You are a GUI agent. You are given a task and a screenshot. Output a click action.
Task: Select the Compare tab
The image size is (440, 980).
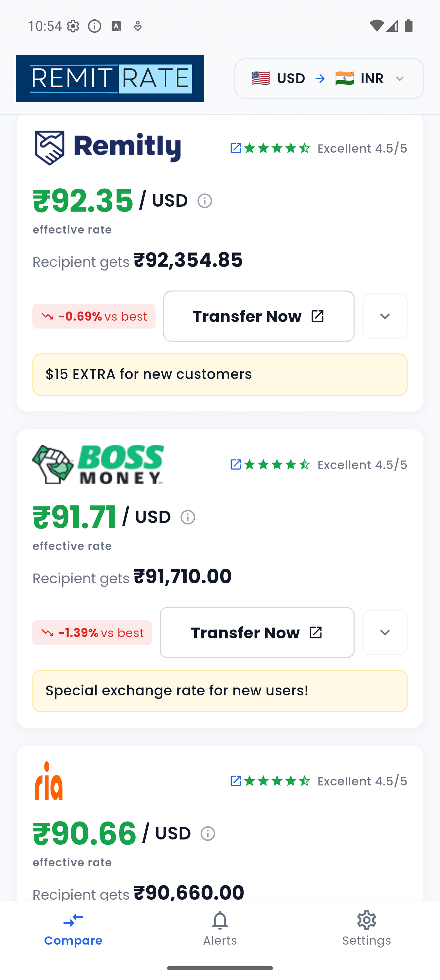tap(73, 928)
